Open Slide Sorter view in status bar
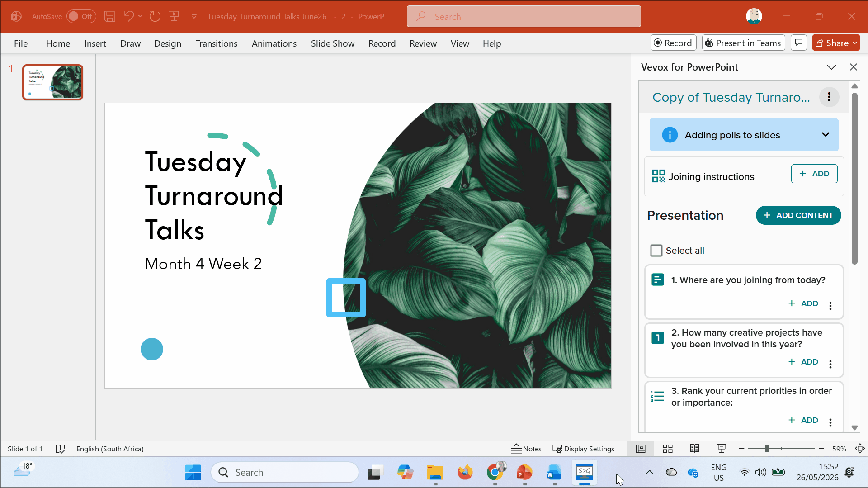Viewport: 868px width, 488px height. click(667, 449)
